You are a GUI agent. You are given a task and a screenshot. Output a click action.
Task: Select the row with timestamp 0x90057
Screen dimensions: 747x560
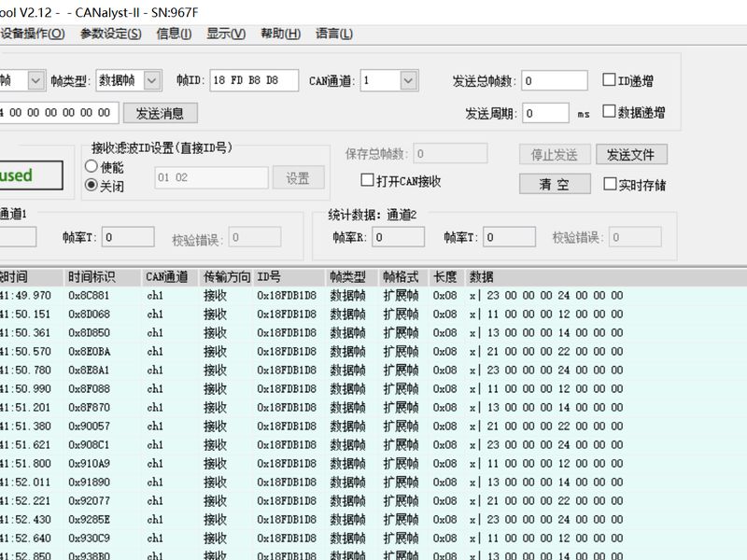(373, 427)
